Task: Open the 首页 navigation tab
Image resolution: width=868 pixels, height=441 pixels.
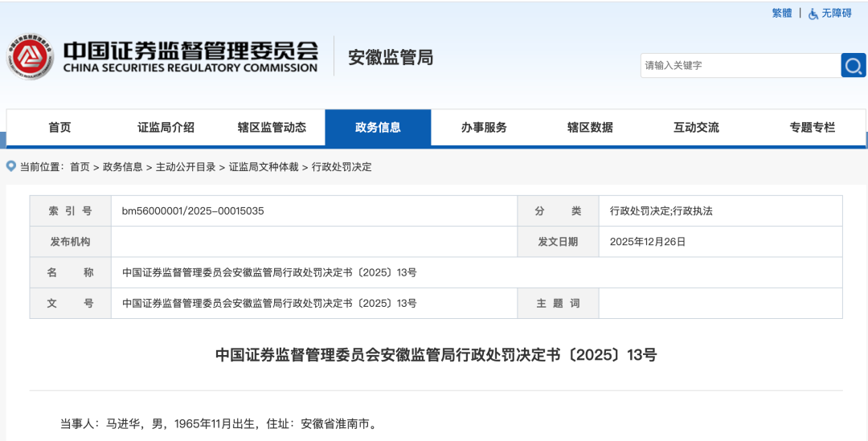Action: coord(59,127)
